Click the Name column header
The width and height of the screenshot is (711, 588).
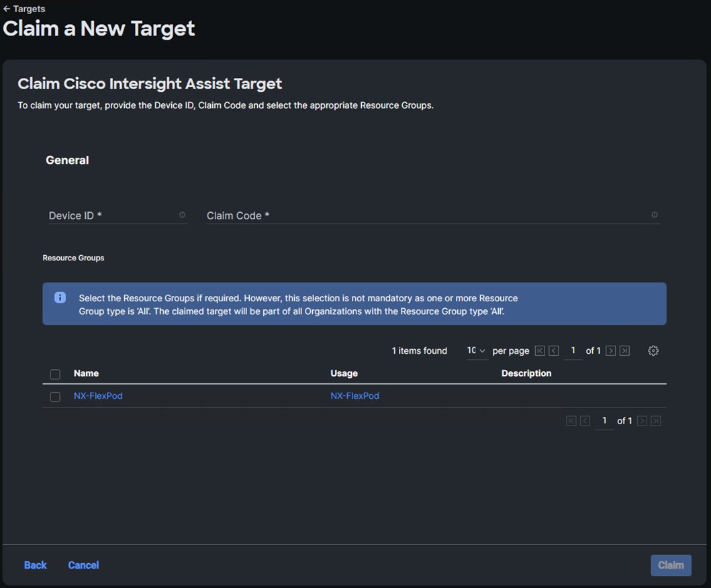tap(86, 373)
